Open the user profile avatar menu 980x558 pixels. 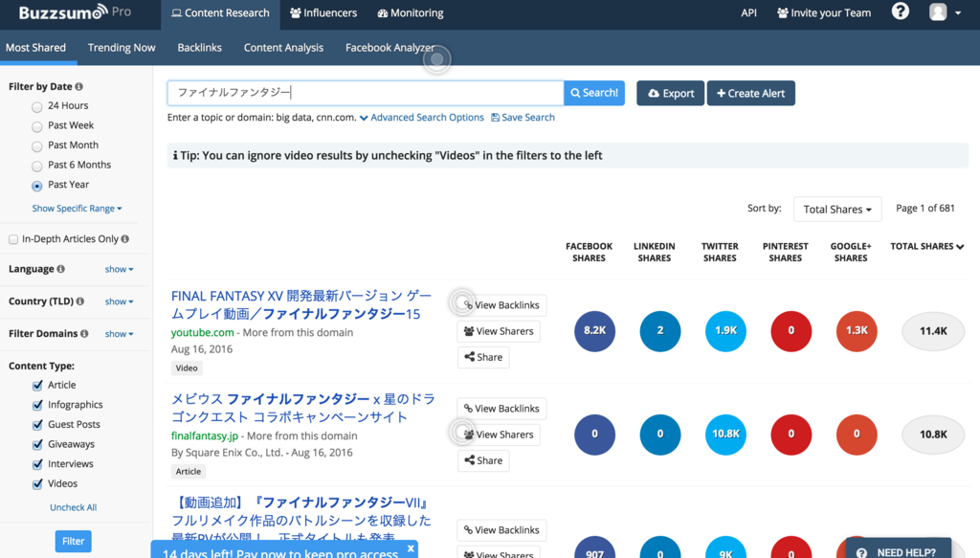pyautogui.click(x=945, y=11)
